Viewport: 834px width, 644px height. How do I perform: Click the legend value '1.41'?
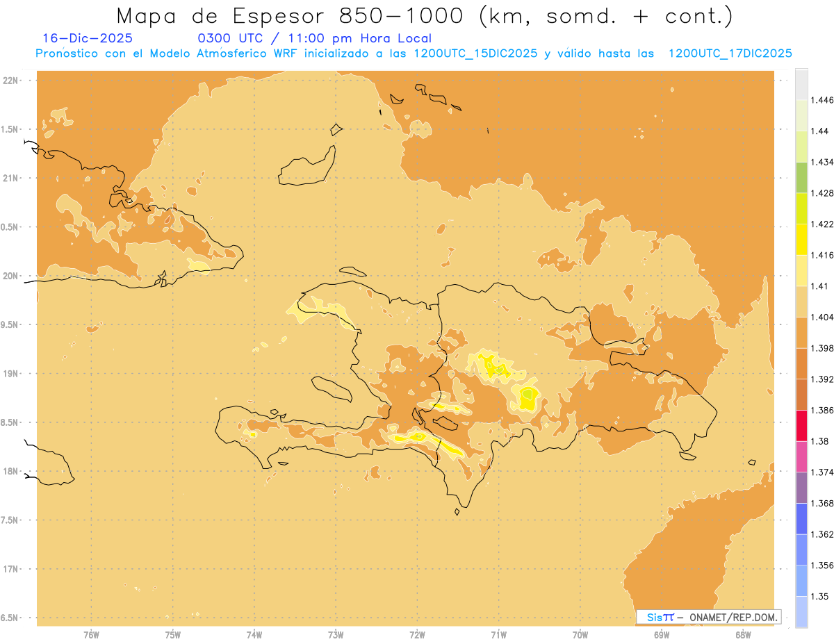[x=819, y=286]
